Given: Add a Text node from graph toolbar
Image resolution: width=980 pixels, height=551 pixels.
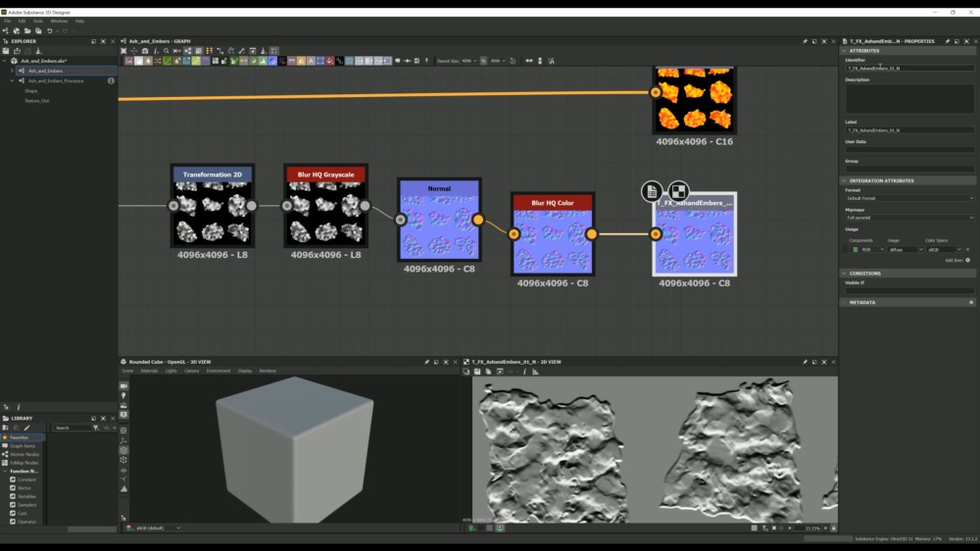Looking at the screenshot, I should [311, 62].
